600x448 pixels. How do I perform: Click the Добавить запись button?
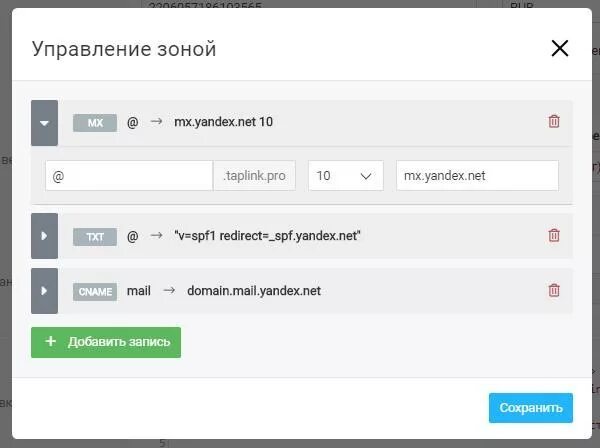[106, 342]
